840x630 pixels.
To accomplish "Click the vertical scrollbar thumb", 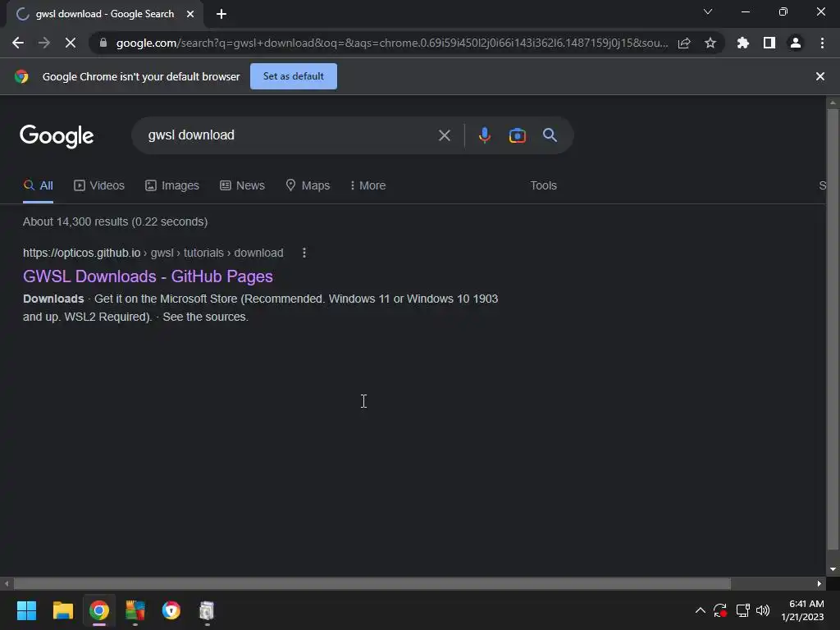I will 833,330.
